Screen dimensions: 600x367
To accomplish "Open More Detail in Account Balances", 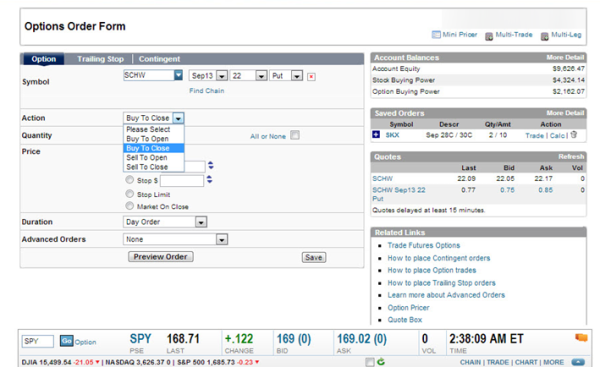I will coord(565,57).
